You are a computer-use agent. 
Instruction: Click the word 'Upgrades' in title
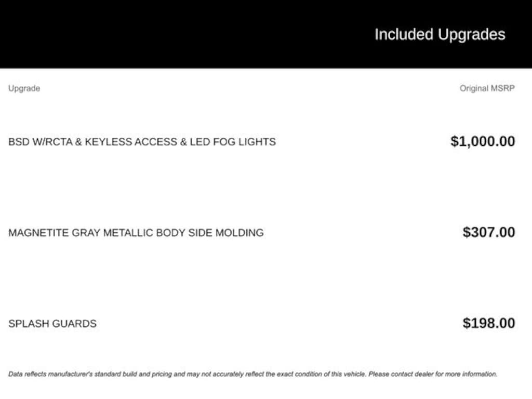click(471, 35)
